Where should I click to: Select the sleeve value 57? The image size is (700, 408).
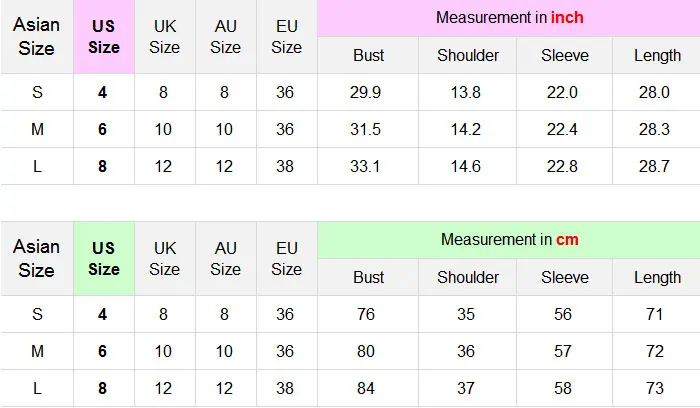[x=564, y=352]
